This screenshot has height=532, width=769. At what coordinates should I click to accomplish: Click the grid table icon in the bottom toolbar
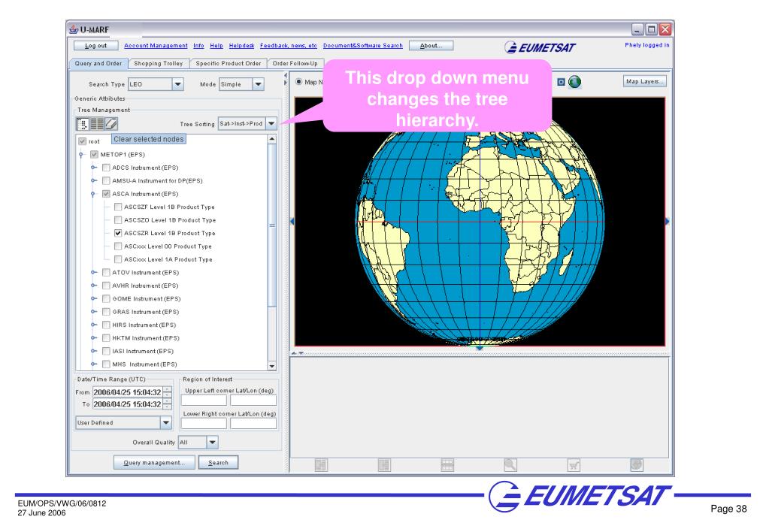(447, 464)
